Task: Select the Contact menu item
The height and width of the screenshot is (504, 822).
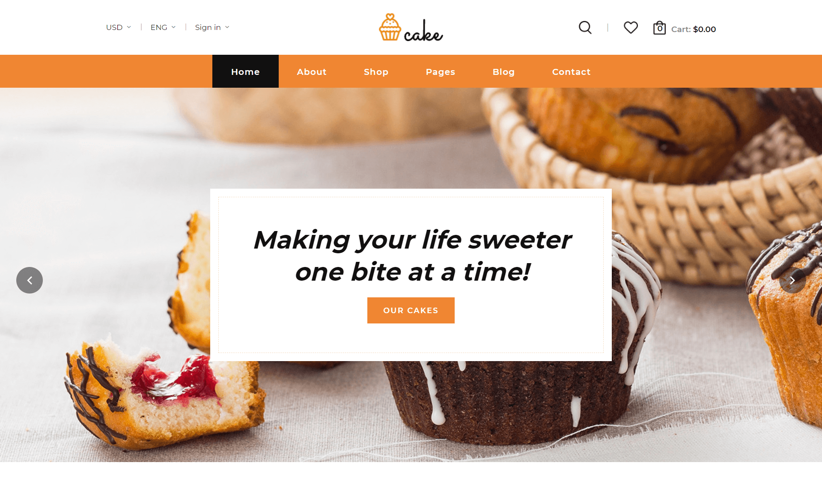Action: click(571, 71)
